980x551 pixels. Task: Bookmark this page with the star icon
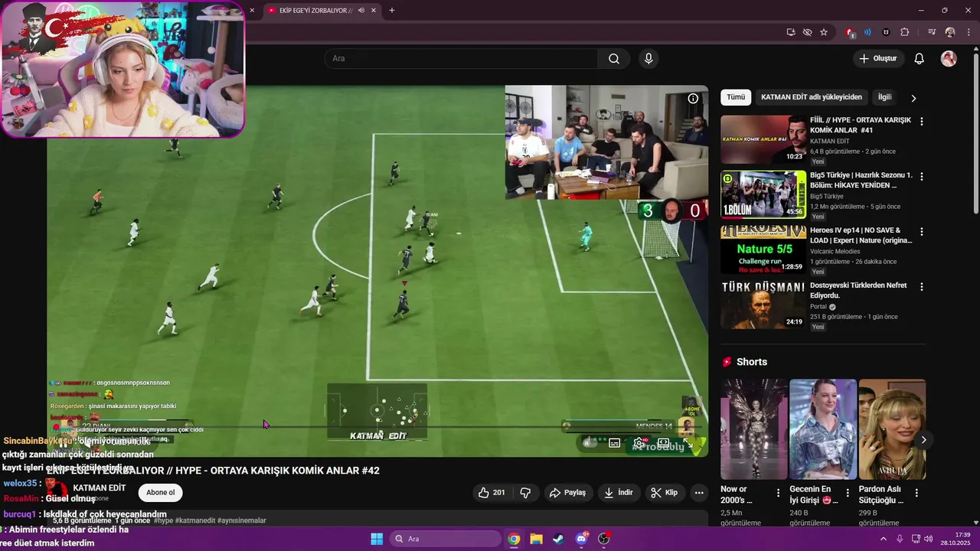pyautogui.click(x=824, y=32)
